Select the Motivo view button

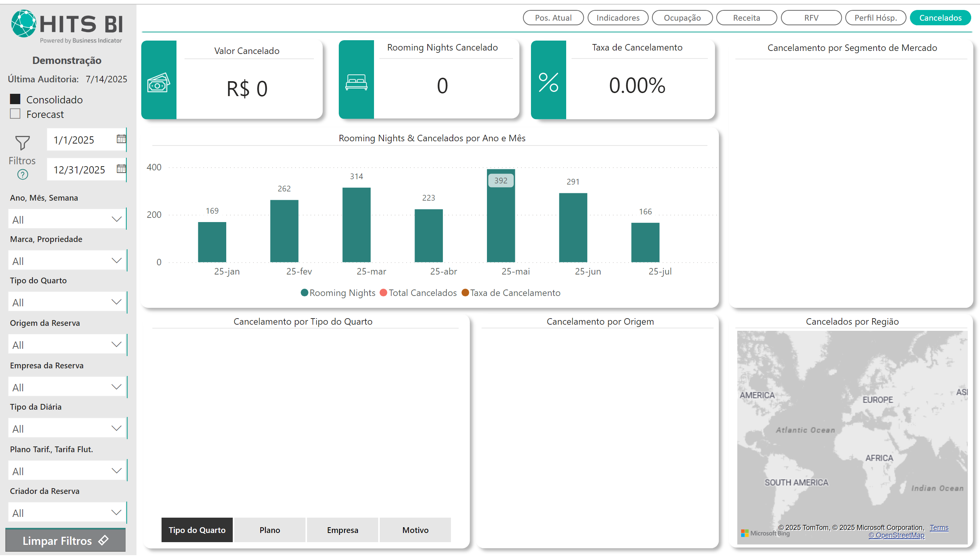click(415, 530)
